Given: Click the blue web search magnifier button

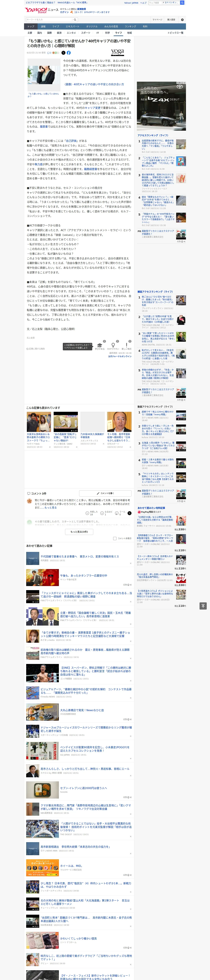Looking at the screenshot, I should [182, 3].
